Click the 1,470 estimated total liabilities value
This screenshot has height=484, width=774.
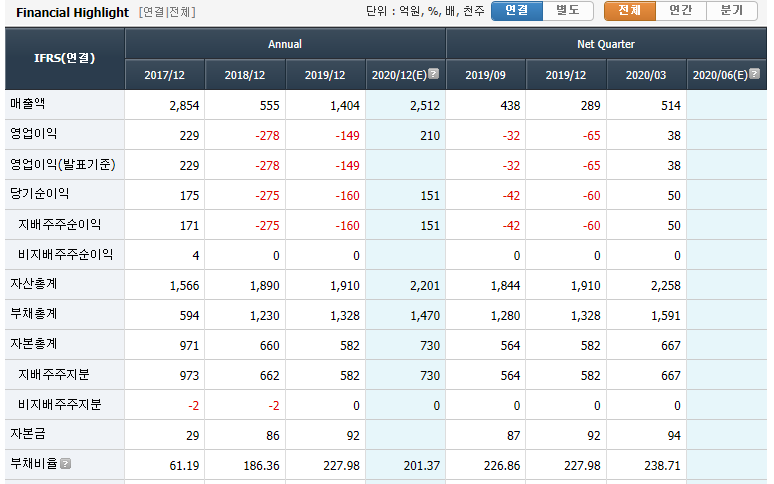pos(425,316)
